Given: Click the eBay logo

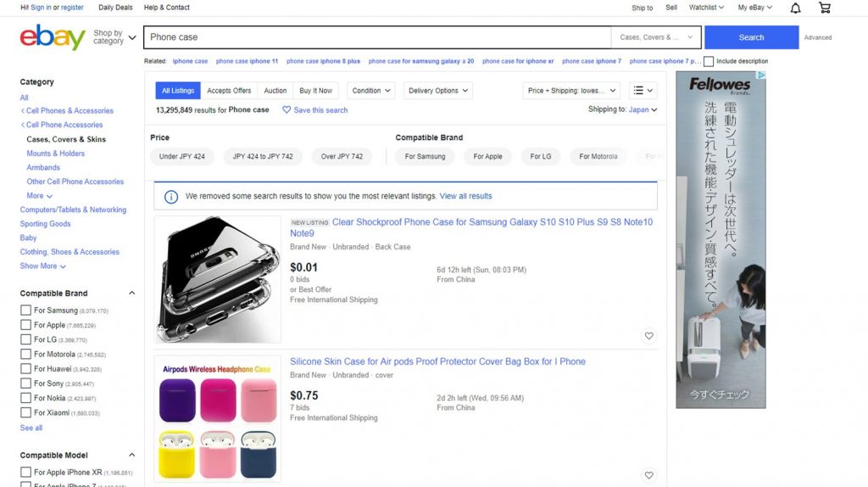Looking at the screenshot, I should pos(53,37).
